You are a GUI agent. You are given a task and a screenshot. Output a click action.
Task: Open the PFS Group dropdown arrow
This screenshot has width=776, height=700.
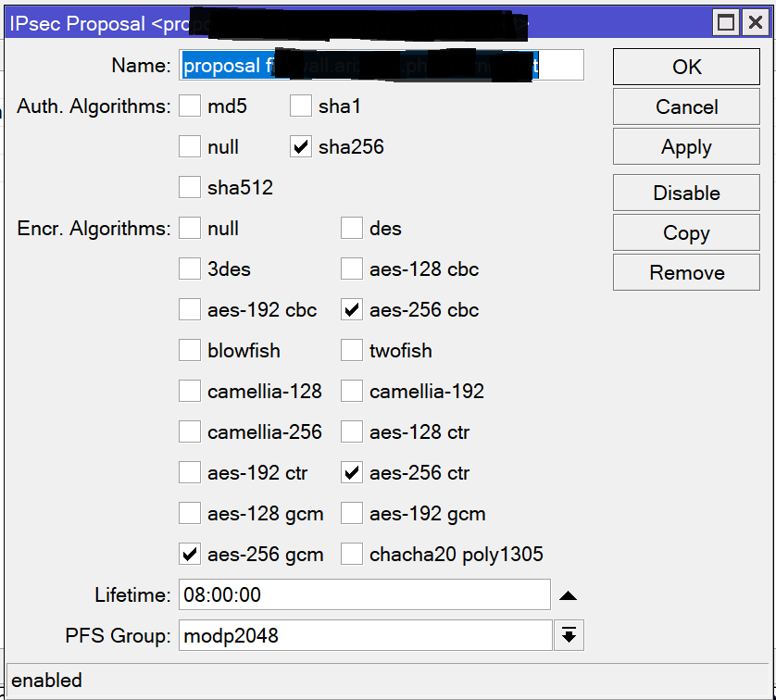pyautogui.click(x=569, y=635)
